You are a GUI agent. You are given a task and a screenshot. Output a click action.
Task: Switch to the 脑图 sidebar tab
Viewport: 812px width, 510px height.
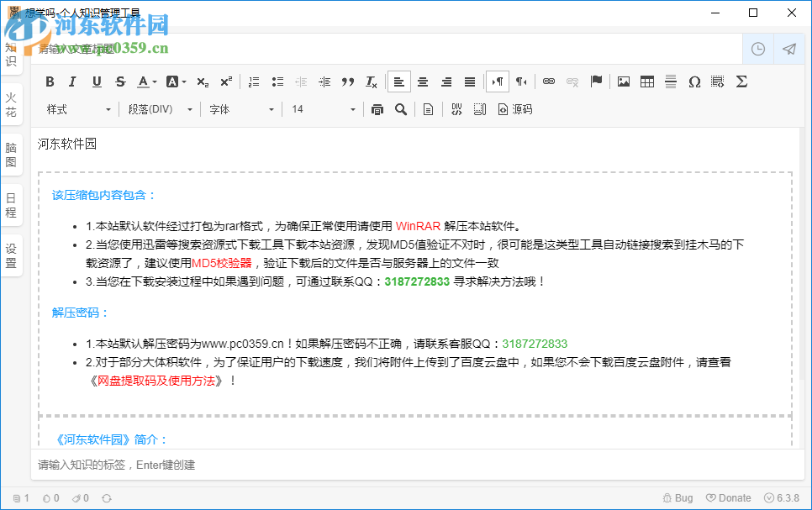[x=11, y=153]
